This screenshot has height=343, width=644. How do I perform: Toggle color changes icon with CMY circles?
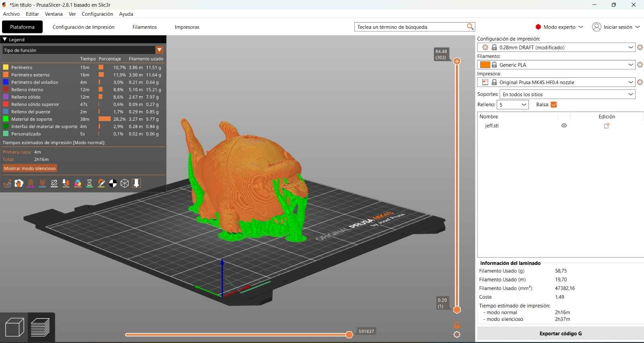pos(78,184)
